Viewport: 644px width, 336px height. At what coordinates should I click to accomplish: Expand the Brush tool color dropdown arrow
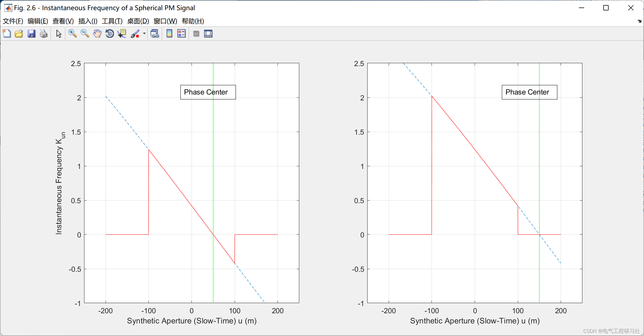point(144,34)
